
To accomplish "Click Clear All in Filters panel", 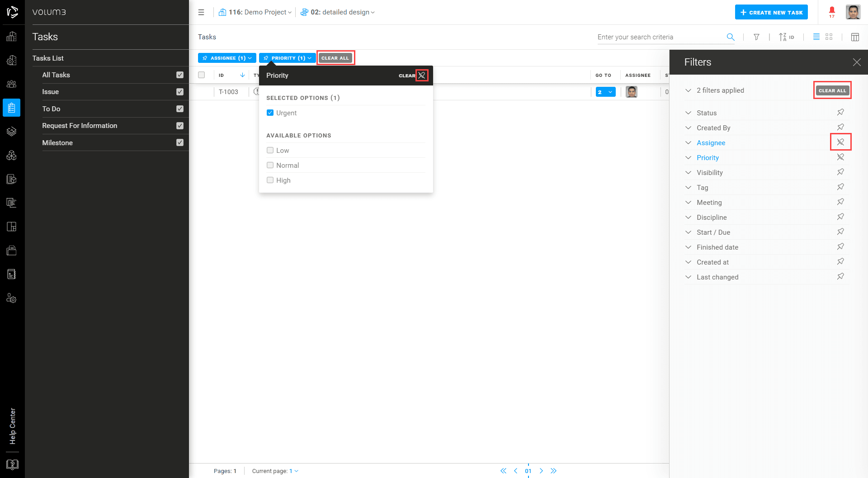I will pos(832,90).
